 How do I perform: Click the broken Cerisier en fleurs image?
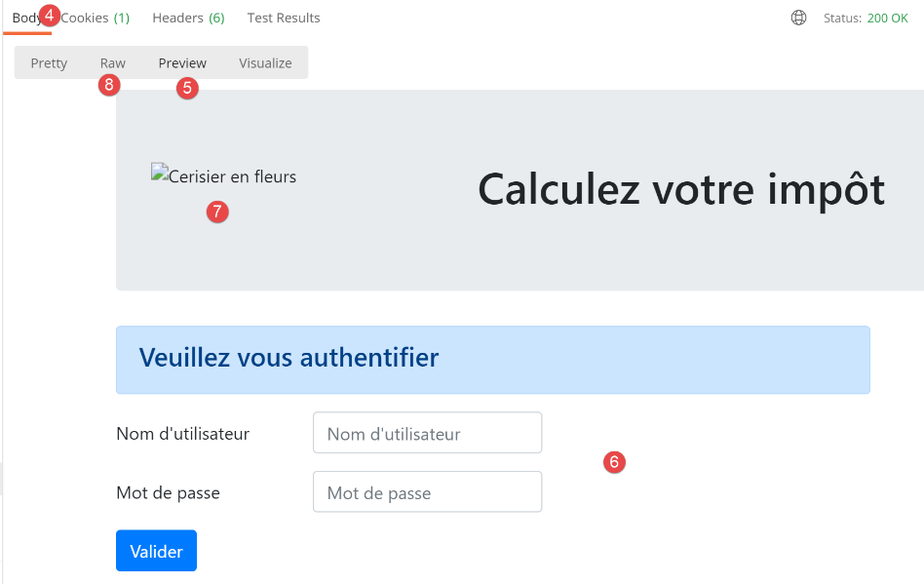coord(223,176)
